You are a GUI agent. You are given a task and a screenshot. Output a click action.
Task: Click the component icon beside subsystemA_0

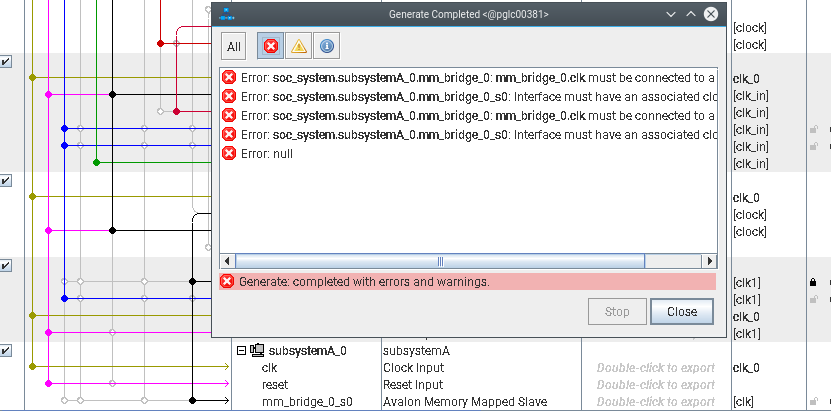(x=257, y=350)
